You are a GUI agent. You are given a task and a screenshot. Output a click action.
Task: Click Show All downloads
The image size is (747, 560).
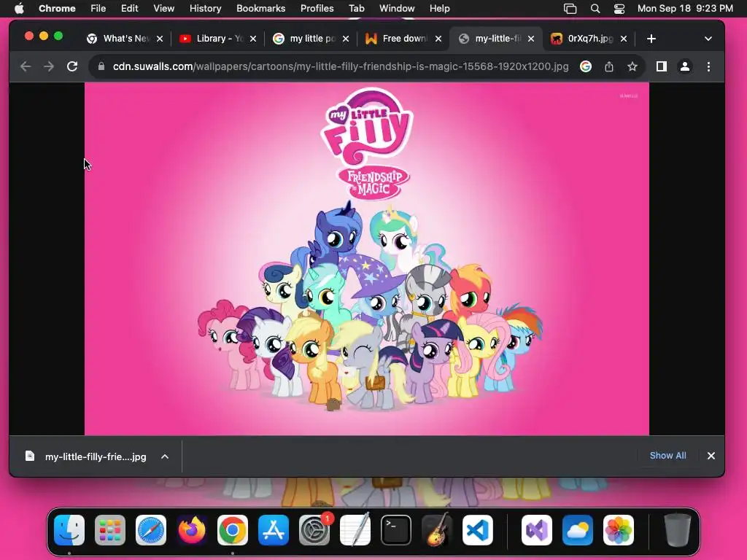pos(668,456)
